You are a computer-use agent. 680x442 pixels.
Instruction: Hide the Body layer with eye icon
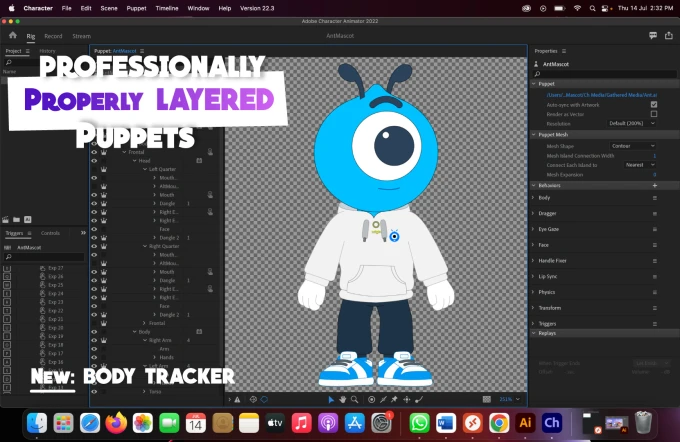[x=94, y=332]
